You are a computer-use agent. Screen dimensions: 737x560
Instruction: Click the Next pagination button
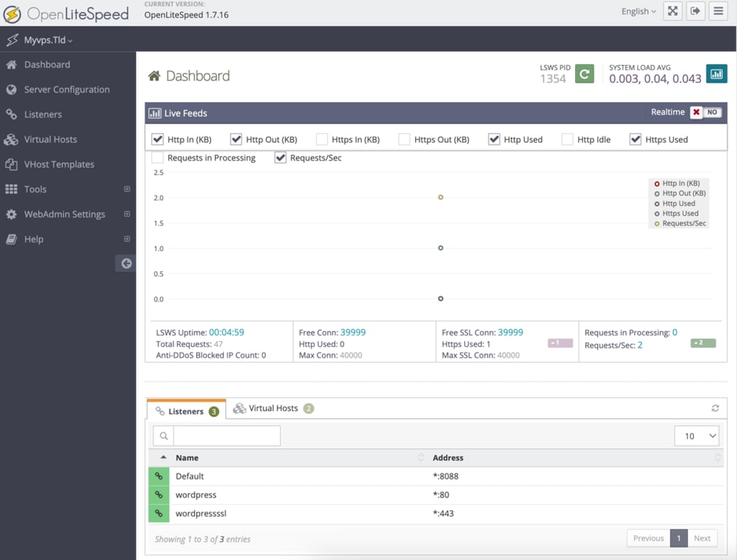[702, 537]
